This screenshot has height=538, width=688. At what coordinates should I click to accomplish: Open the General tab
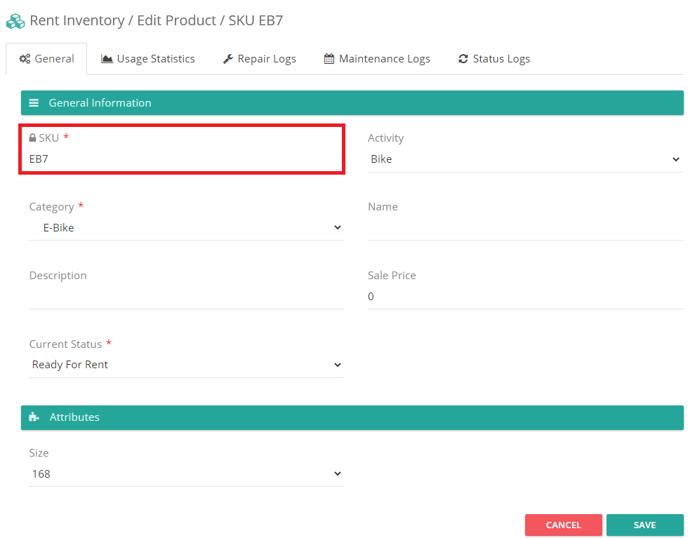47,59
